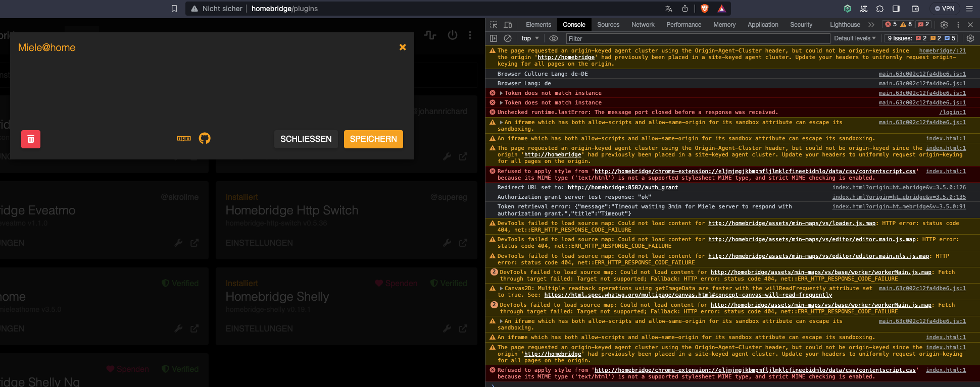The height and width of the screenshot is (387, 980).
Task: Expand first 'Token does not match instance' error
Action: click(501, 93)
